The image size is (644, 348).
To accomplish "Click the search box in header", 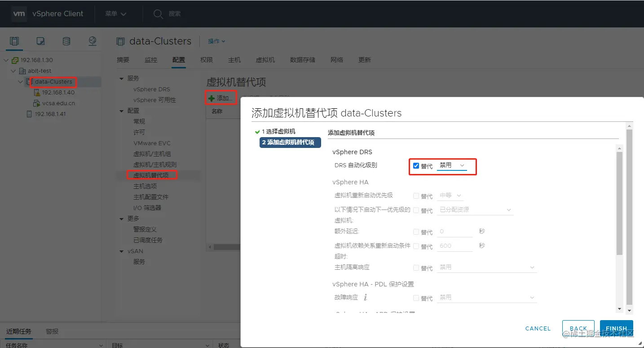I will [x=175, y=14].
